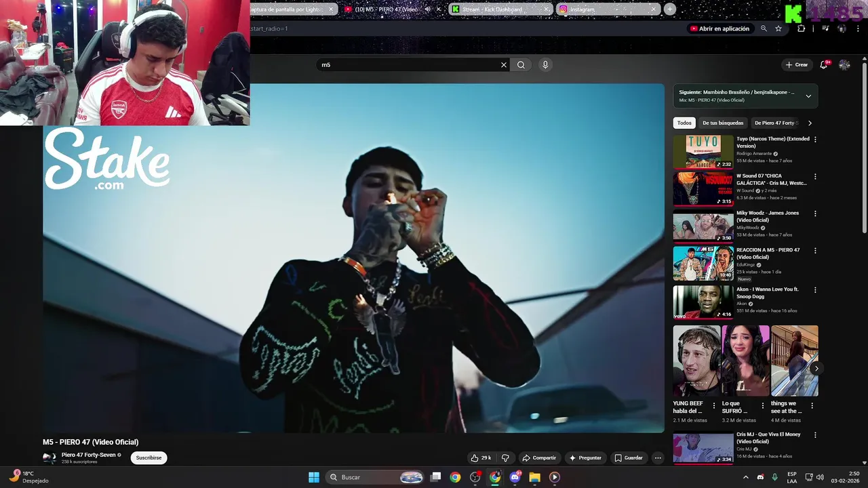Close the Instagram browser tab
Image resolution: width=868 pixels, height=488 pixels.
[x=653, y=9]
